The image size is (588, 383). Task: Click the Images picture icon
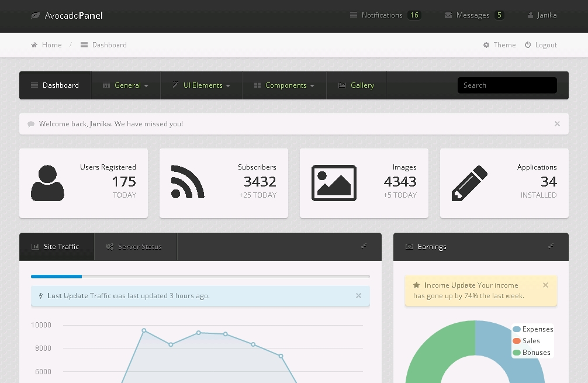[334, 183]
